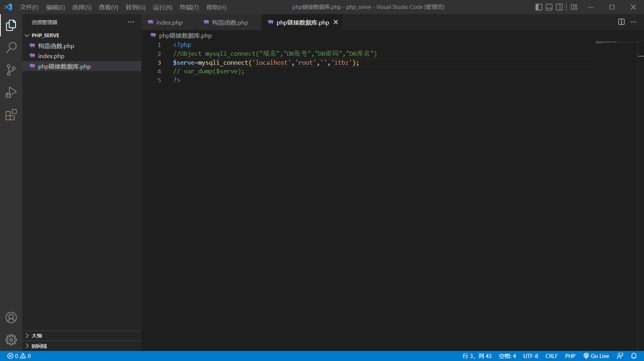Click the <?php opening tag

[182, 45]
